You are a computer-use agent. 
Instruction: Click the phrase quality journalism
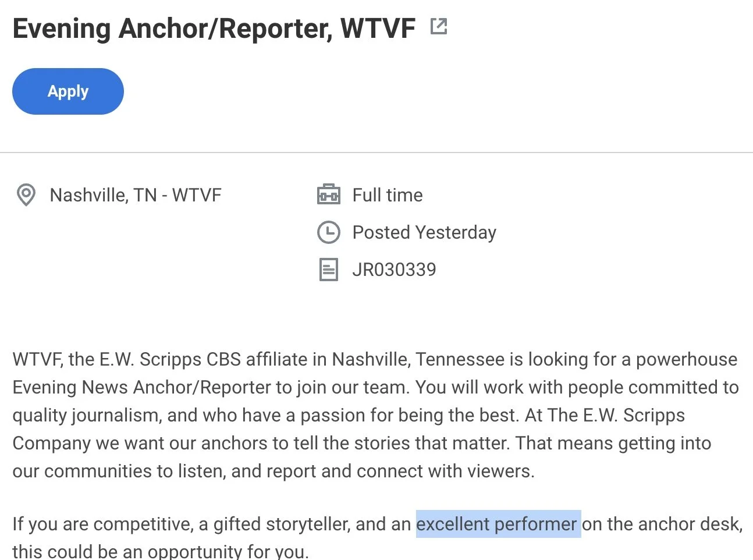click(86, 415)
